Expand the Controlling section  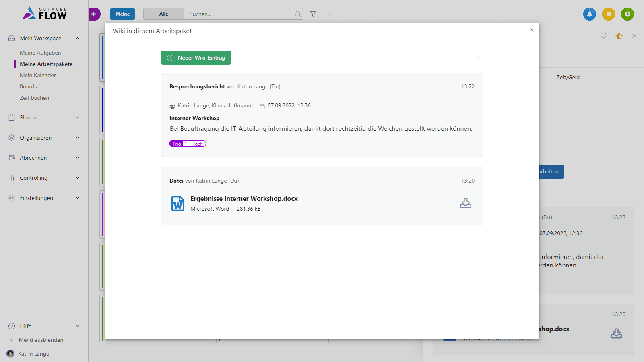point(44,178)
